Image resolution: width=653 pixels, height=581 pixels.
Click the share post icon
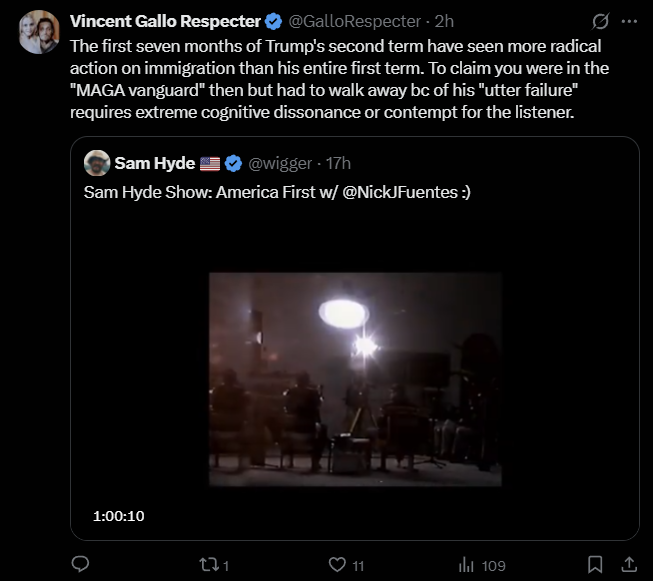coord(629,565)
